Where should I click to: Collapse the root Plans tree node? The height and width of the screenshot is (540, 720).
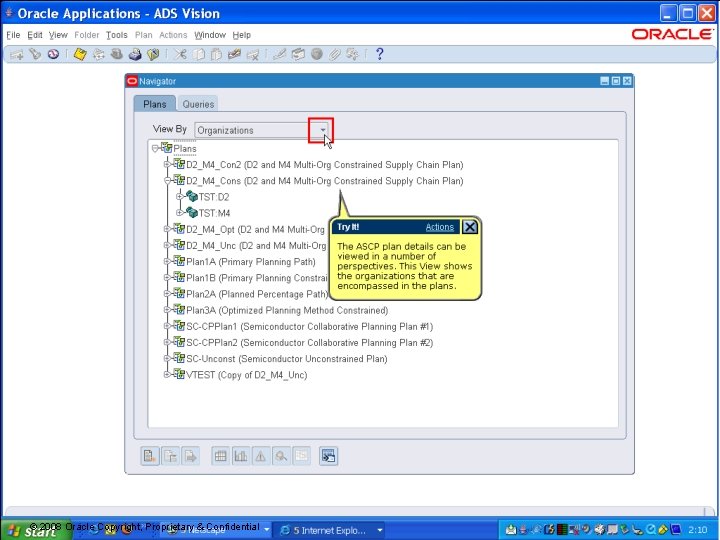coord(155,148)
